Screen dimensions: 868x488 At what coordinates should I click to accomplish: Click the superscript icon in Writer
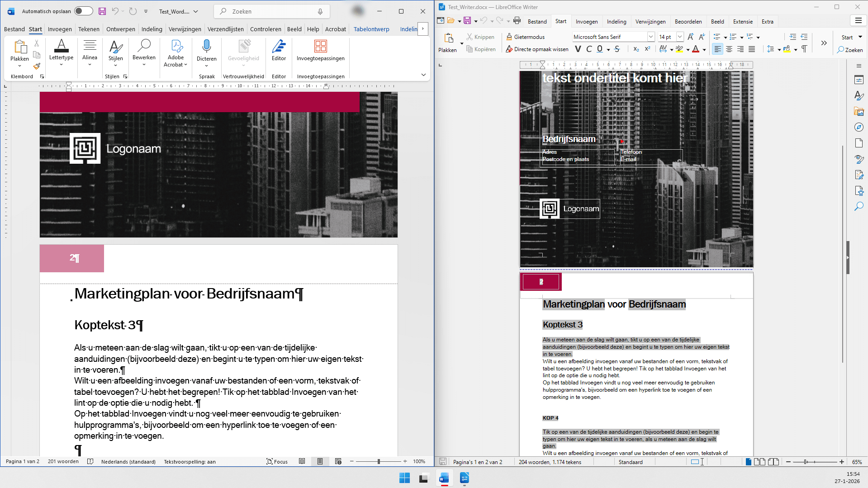point(647,49)
